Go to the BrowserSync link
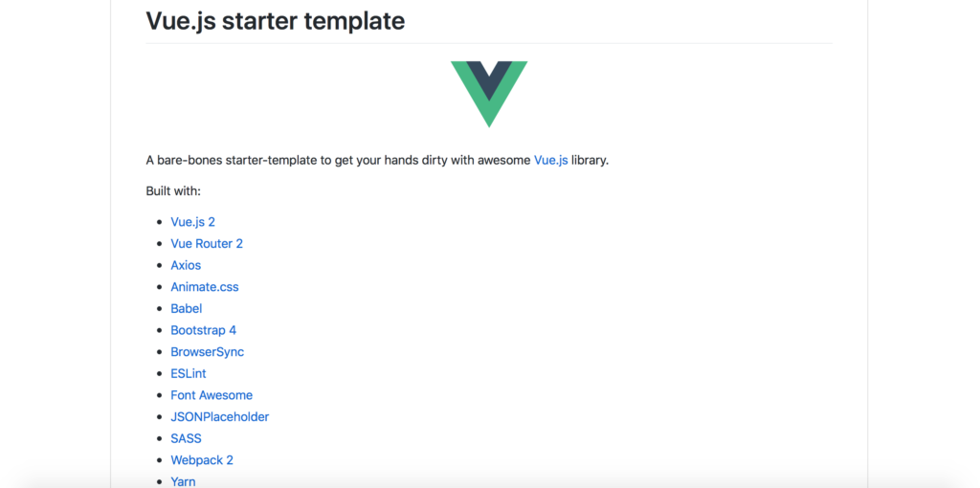The image size is (980, 488). coord(208,352)
